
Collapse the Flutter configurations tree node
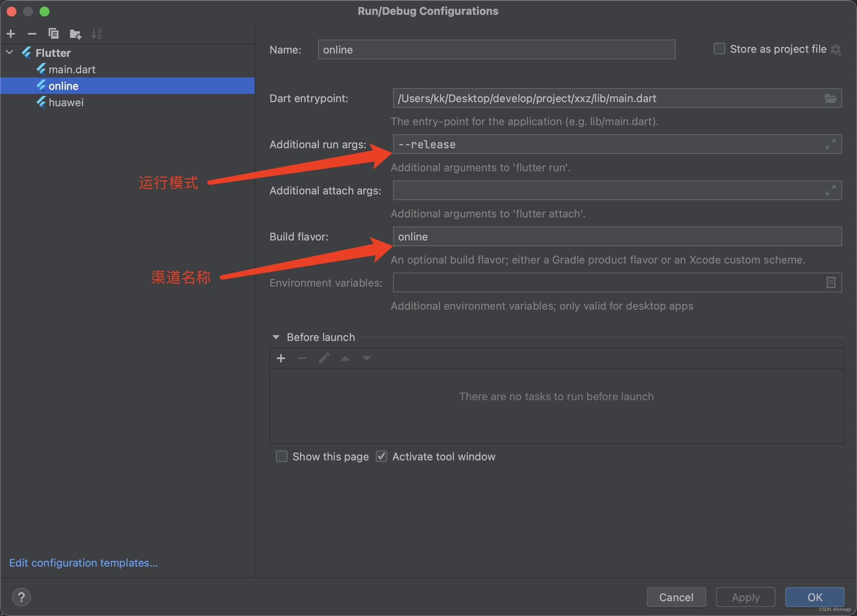tap(10, 53)
